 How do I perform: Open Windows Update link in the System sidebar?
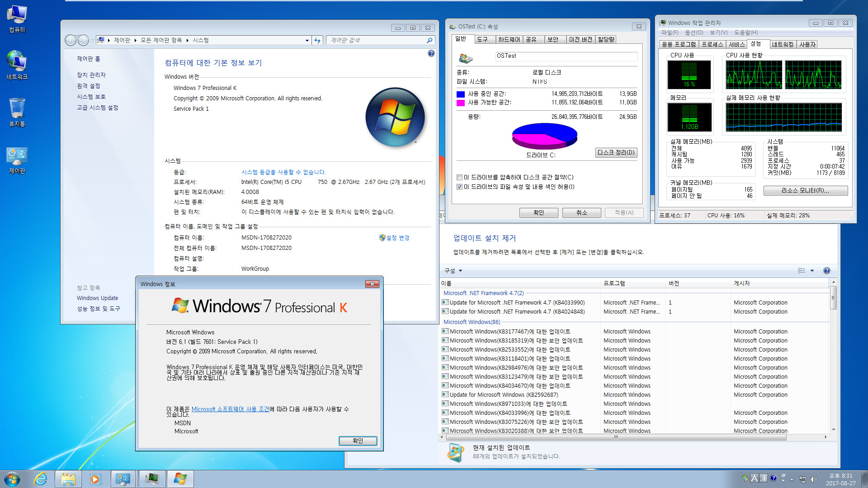97,298
